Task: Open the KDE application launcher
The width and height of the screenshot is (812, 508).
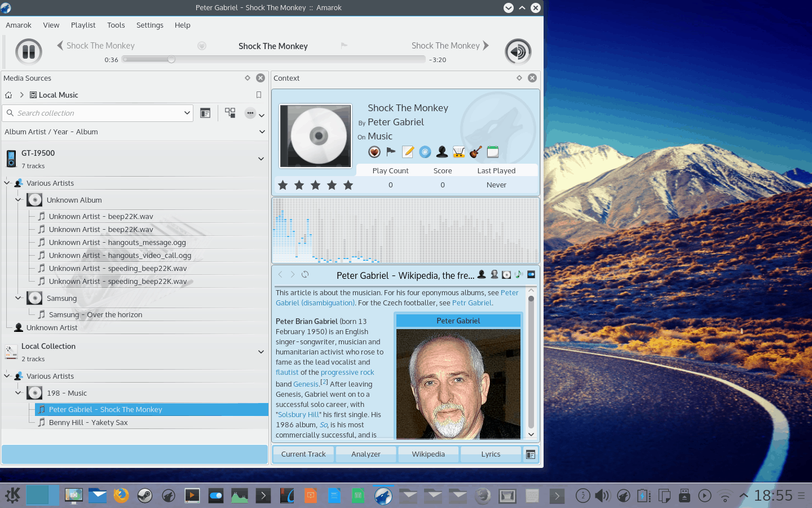Action: coord(12,496)
